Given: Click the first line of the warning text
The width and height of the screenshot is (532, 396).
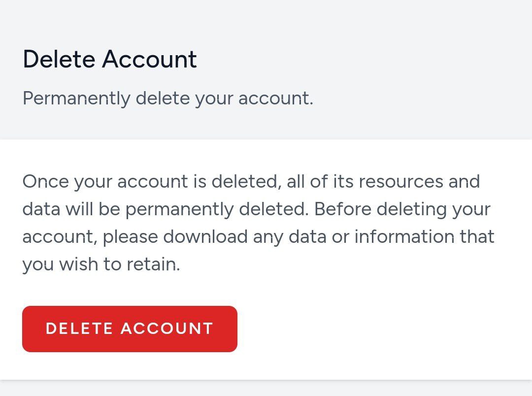Looking at the screenshot, I should point(251,181).
